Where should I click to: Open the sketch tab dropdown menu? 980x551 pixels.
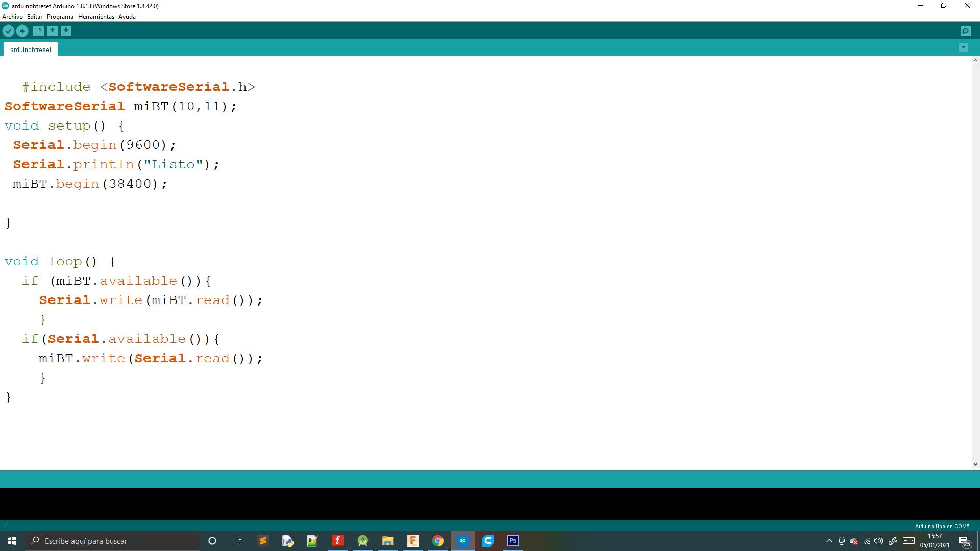tap(963, 47)
